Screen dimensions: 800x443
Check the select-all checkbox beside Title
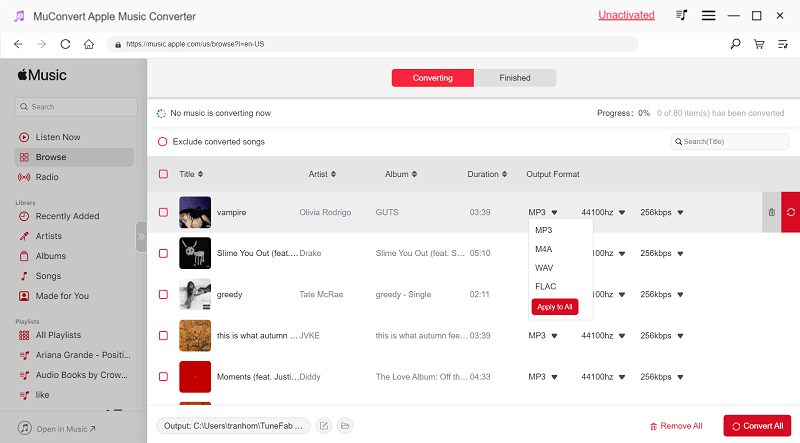coord(163,174)
